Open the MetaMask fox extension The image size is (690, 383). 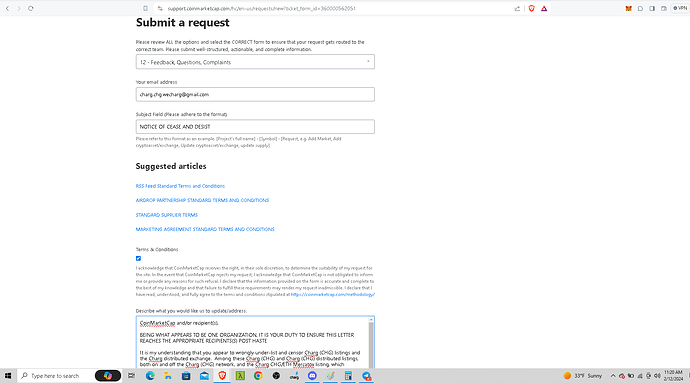coord(628,8)
